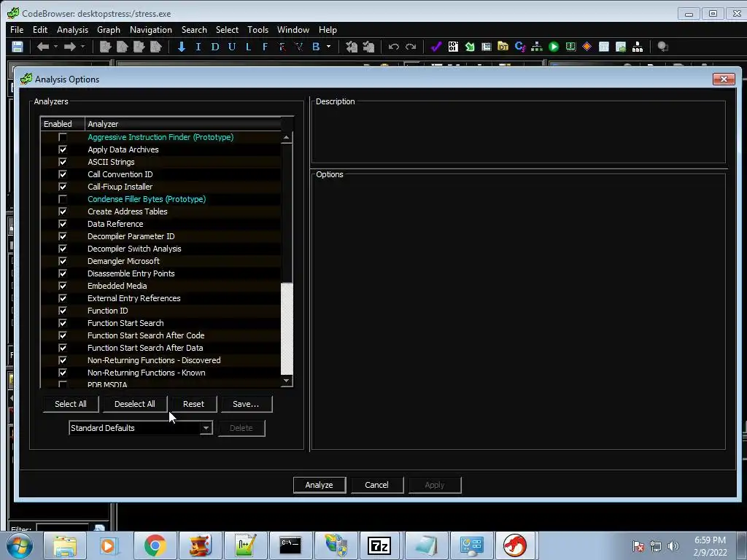Viewport: 747px width, 560px height.
Task: Open the Graph menu
Action: [x=109, y=29]
